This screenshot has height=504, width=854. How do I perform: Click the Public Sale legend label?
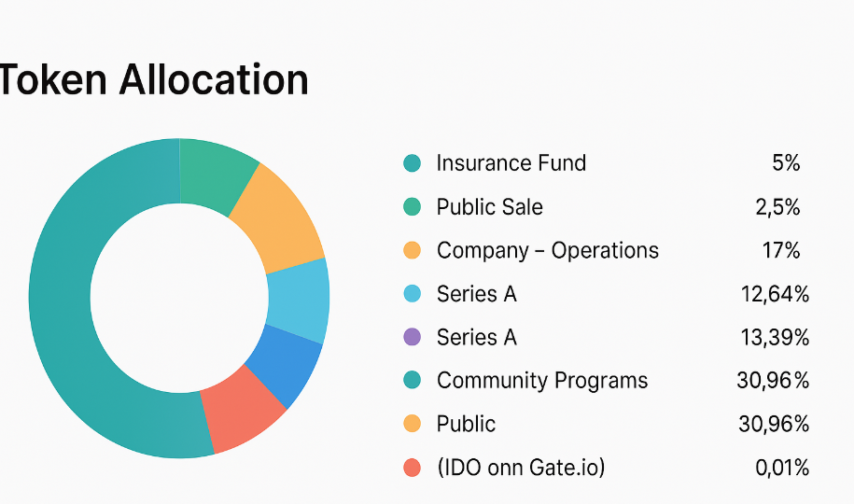[x=489, y=207]
